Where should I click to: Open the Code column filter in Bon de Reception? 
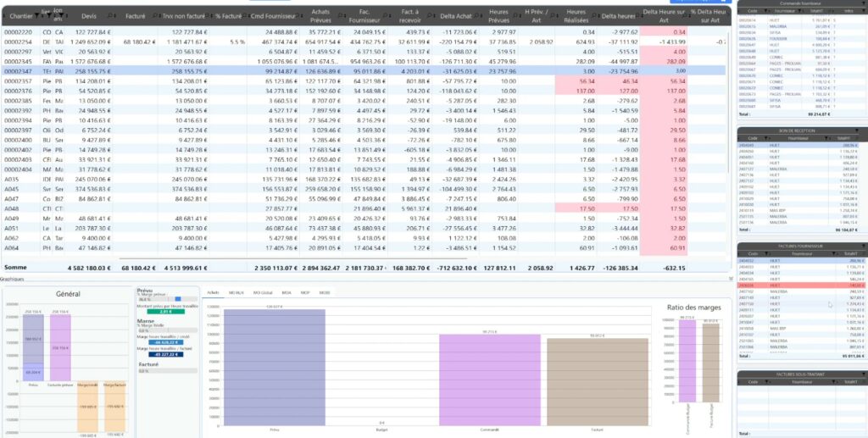[x=765, y=140]
